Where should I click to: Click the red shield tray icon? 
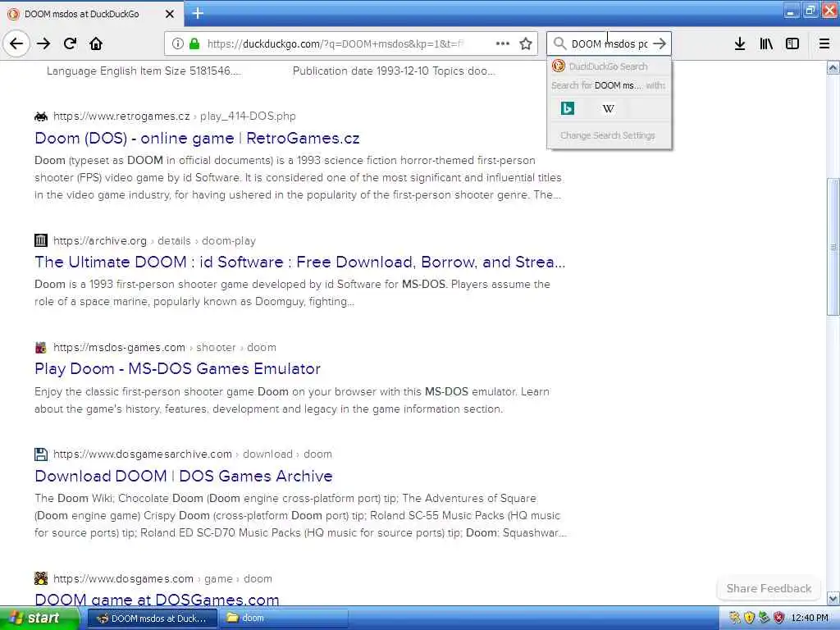coord(779,618)
